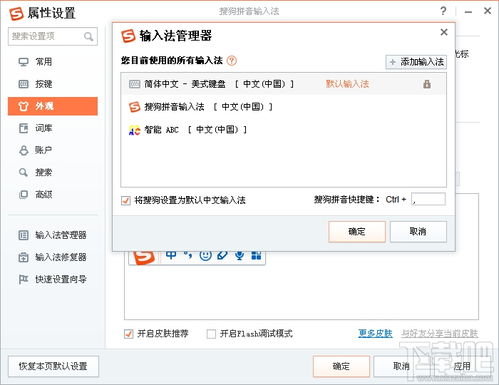Open the 常用 settings section
The width and height of the screenshot is (499, 385).
click(53, 62)
